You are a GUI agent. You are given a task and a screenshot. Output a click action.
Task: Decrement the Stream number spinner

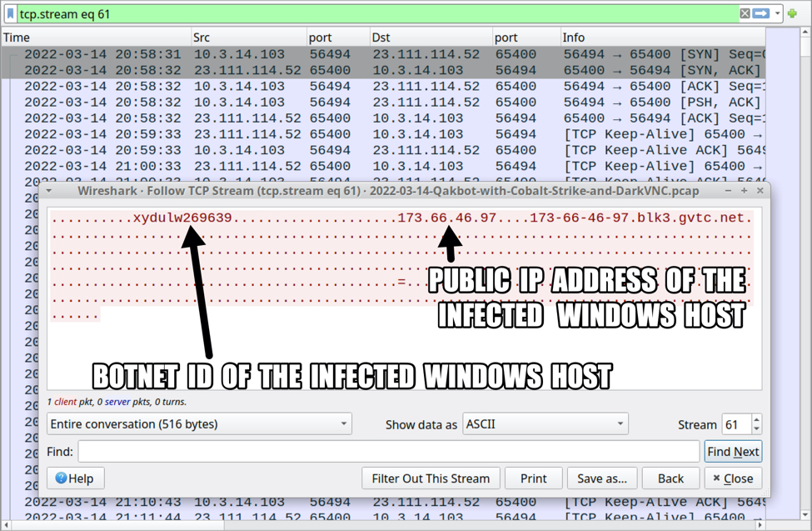(756, 429)
